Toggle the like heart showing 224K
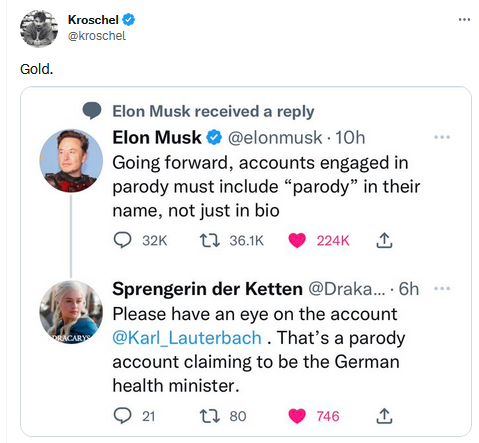The image size is (479, 443). (297, 240)
